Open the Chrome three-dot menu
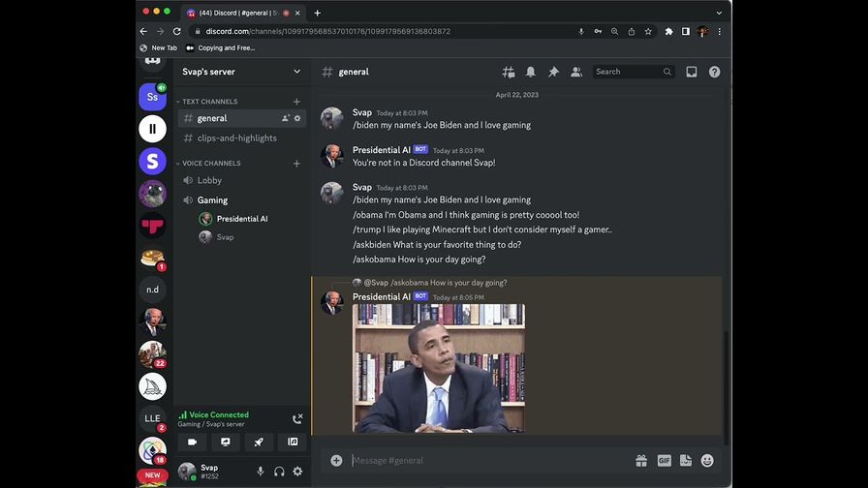 click(x=719, y=32)
